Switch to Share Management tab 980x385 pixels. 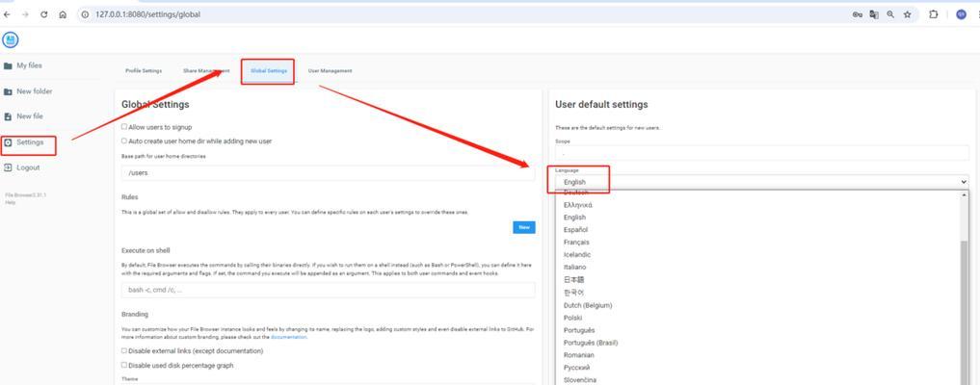coord(206,71)
